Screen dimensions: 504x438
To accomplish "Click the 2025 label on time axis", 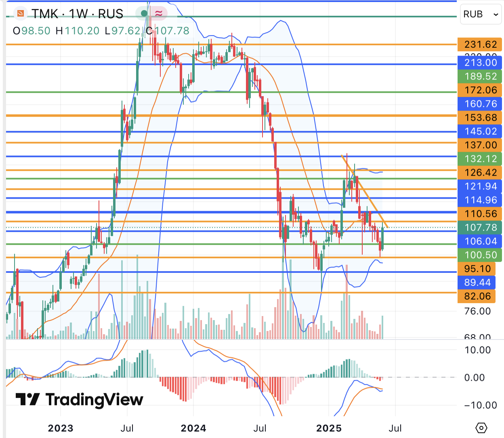I will (x=329, y=428).
